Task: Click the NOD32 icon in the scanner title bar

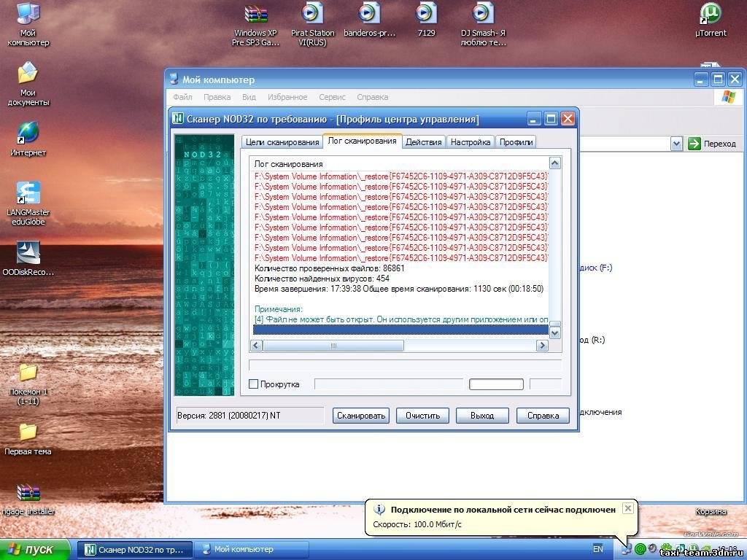Action: coord(178,118)
